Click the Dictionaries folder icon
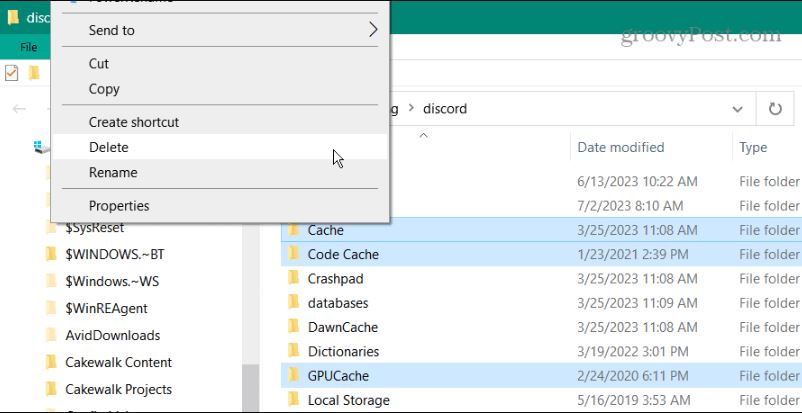This screenshot has width=802, height=413. coord(293,351)
